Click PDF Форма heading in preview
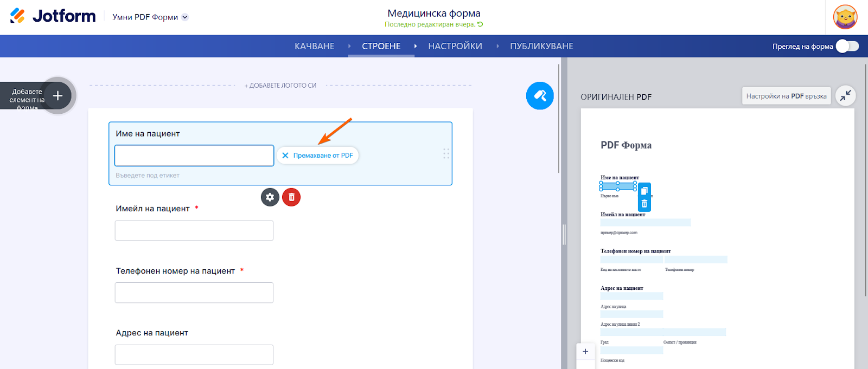Image resolution: width=868 pixels, height=369 pixels. pyautogui.click(x=626, y=145)
